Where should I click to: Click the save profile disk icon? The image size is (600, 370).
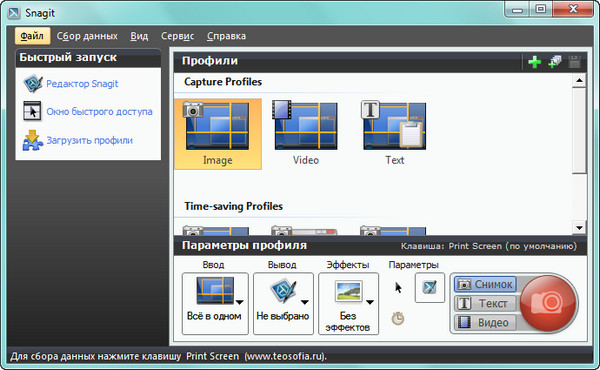coord(574,62)
